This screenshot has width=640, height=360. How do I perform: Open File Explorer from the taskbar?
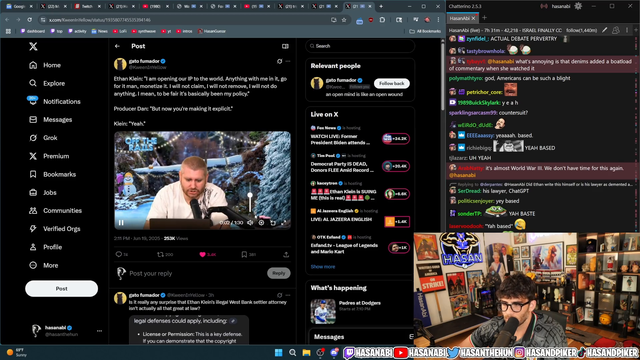[x=306, y=352]
